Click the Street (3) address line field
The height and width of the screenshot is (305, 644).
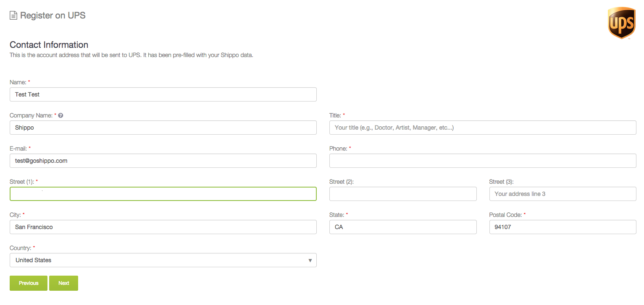tap(563, 194)
